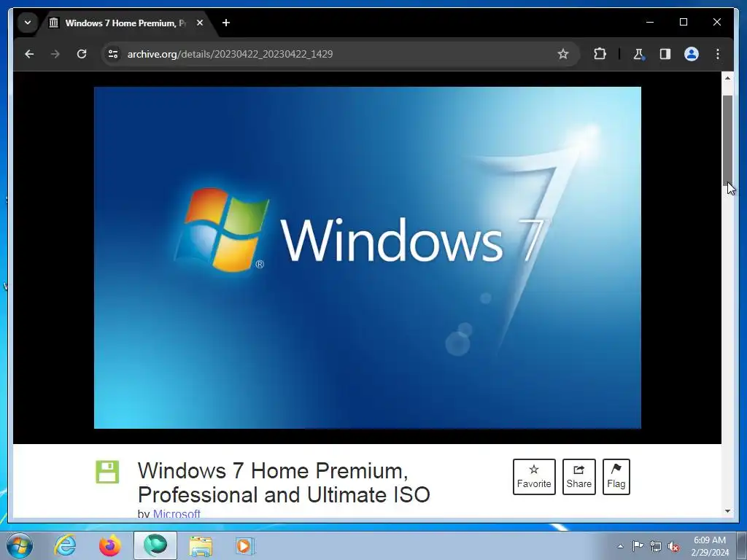
Task: Flag this archive item
Action: coord(616,477)
